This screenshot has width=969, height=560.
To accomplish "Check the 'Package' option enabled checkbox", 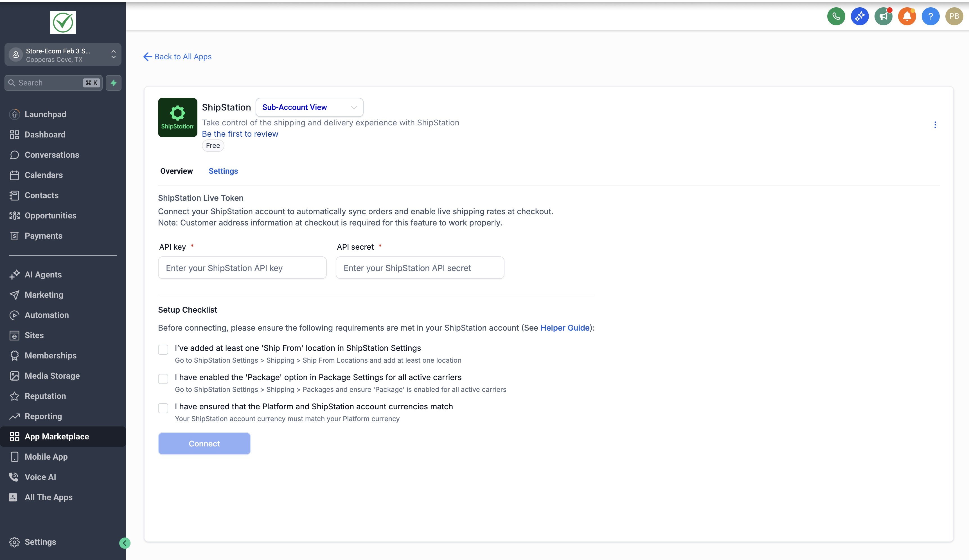I will pyautogui.click(x=163, y=379).
